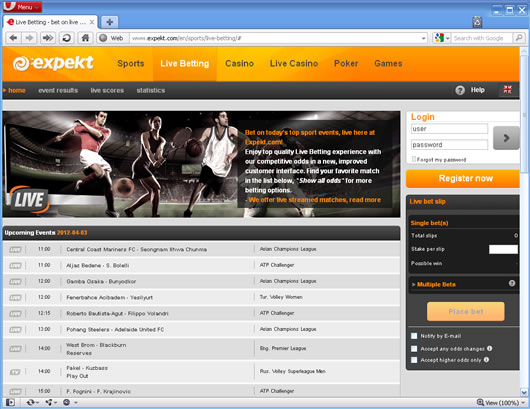Click the LIVE badge on the banner
This screenshot has height=409, width=530.
(28, 200)
